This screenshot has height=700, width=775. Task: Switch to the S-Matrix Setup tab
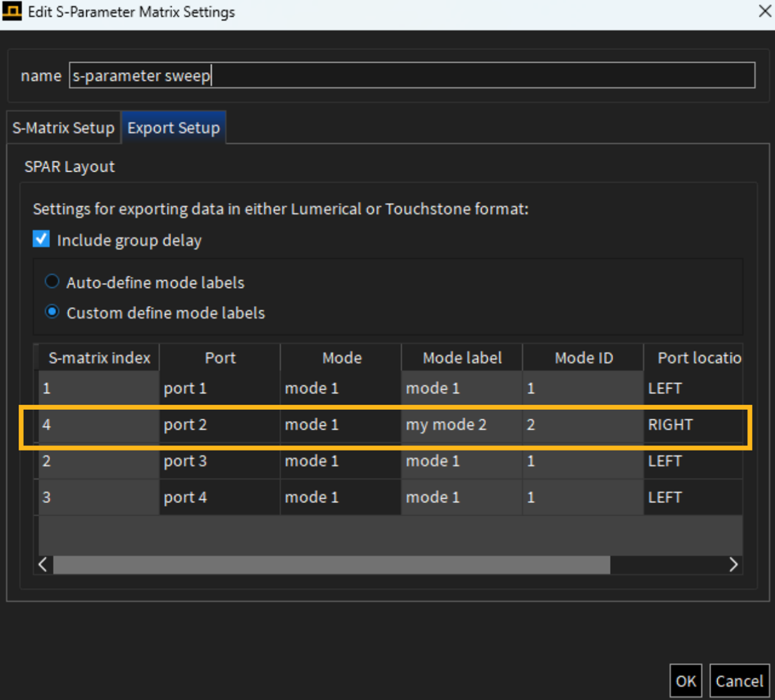(x=64, y=128)
